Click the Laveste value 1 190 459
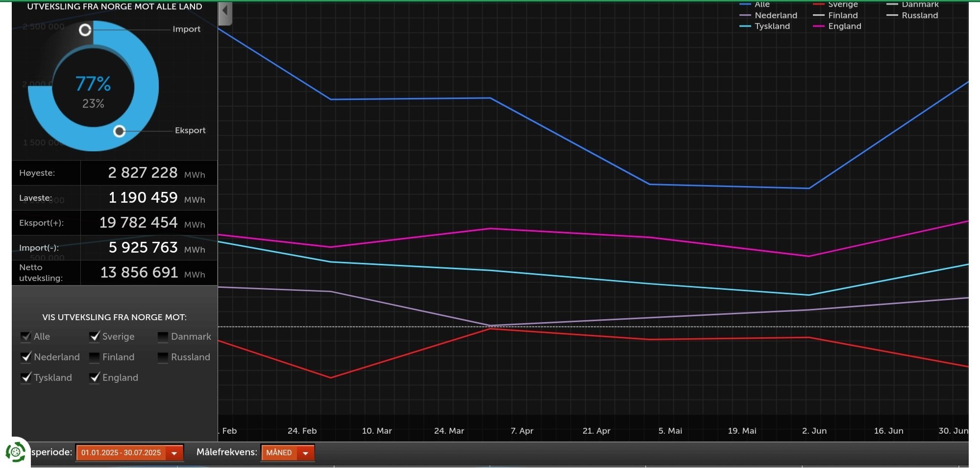The height and width of the screenshot is (468, 980). (x=143, y=198)
